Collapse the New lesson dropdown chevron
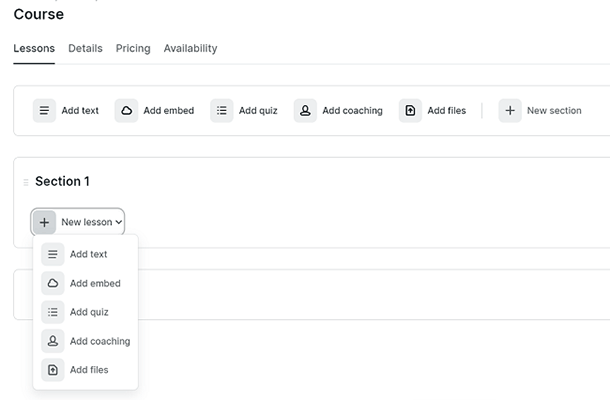Viewport: 610px width, 400px height. [119, 222]
